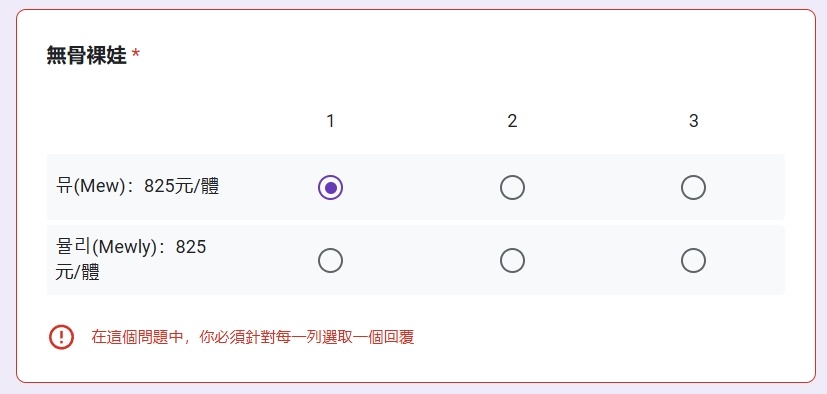Deselect option 1 in the Mew row
The height and width of the screenshot is (394, 827).
[x=330, y=188]
